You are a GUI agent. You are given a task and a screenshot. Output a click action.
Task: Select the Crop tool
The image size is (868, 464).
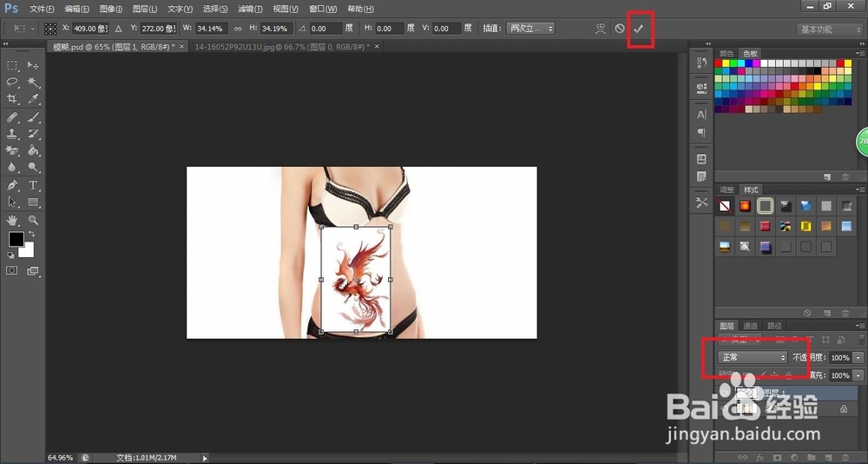12,99
